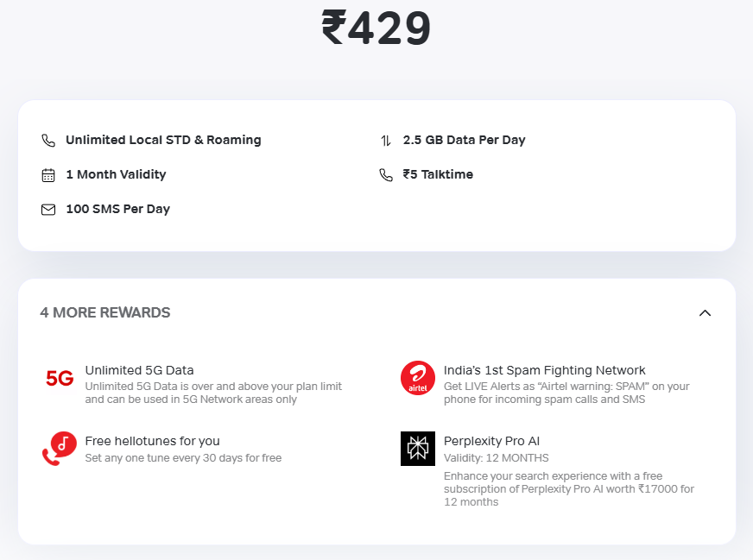
Task: Click the data arrows icon near 2.5 GB
Action: [386, 139]
